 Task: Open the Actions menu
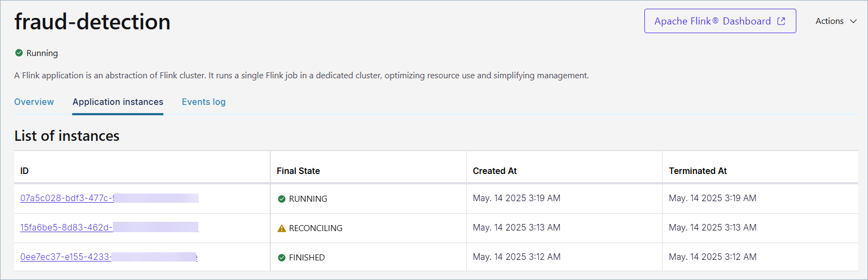829,21
